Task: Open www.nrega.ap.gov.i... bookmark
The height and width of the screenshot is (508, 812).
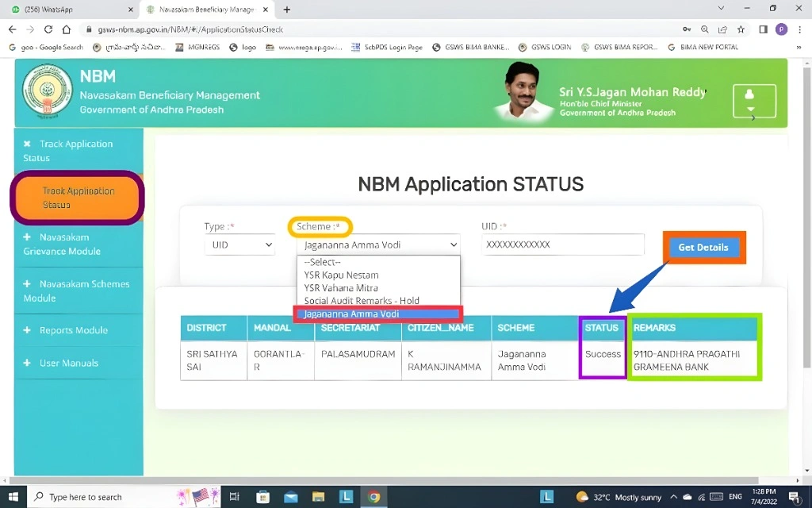Action: 304,47
